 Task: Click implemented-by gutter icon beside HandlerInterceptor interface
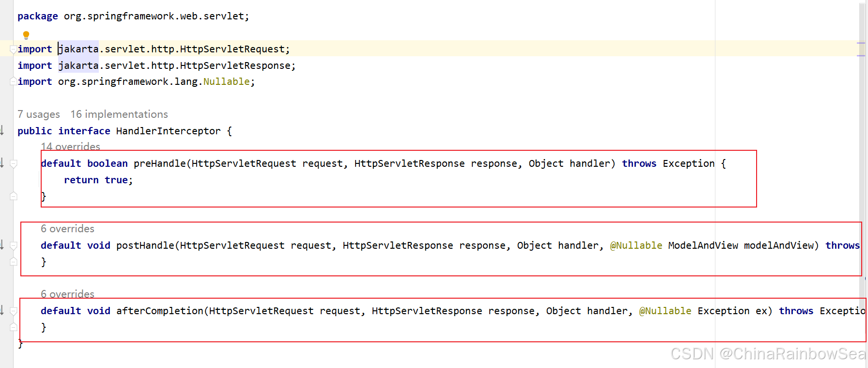[x=2, y=130]
